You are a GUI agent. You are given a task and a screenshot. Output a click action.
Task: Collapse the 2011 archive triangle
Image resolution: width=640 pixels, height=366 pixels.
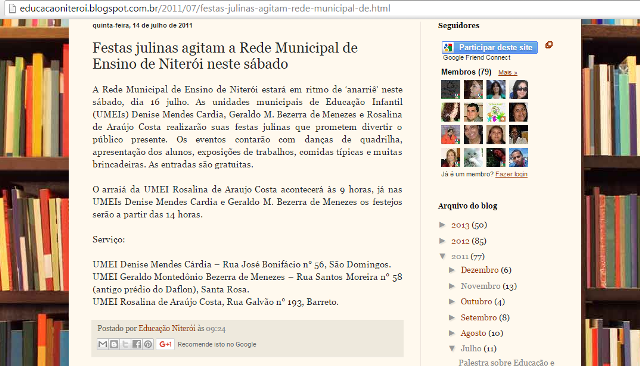pyautogui.click(x=442, y=256)
